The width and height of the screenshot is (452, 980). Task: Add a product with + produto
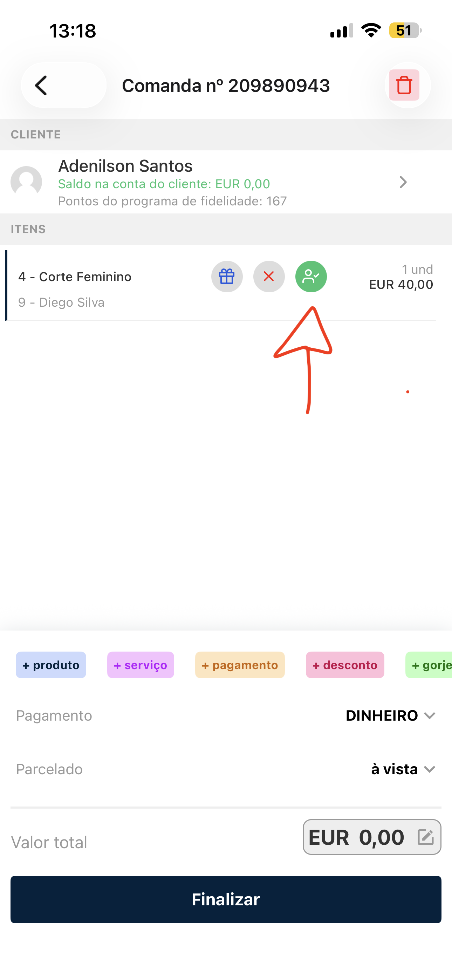[x=51, y=665]
